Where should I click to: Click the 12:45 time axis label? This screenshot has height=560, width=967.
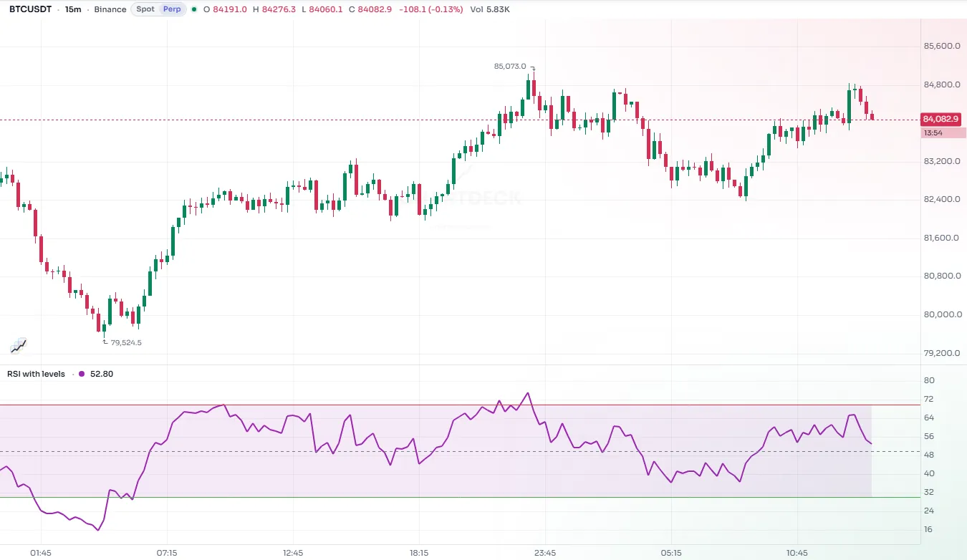(x=293, y=553)
